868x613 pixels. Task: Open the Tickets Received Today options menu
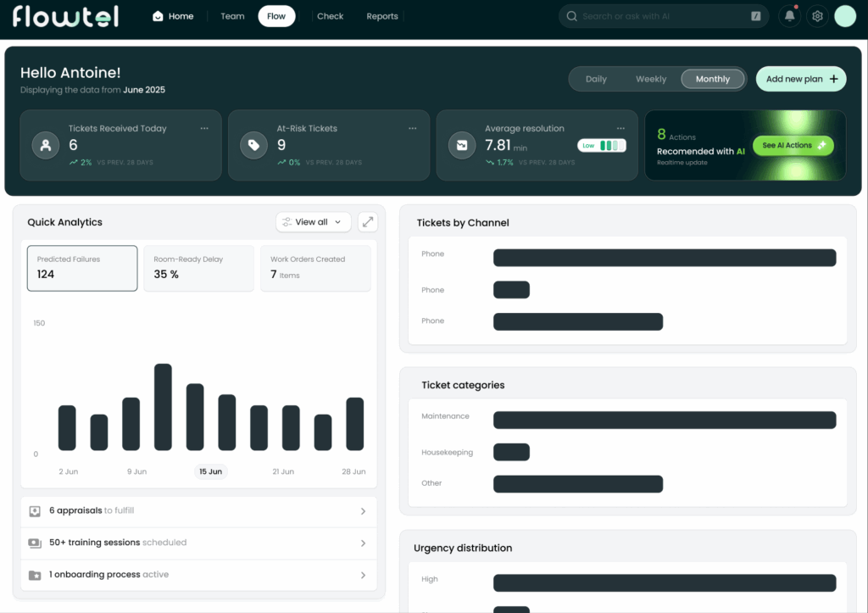(204, 129)
